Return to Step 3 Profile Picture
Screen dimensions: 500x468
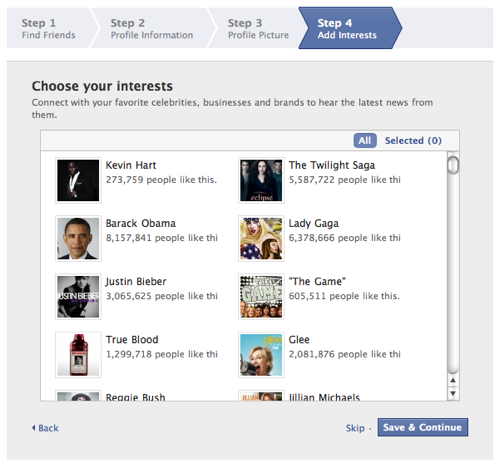coord(258,28)
